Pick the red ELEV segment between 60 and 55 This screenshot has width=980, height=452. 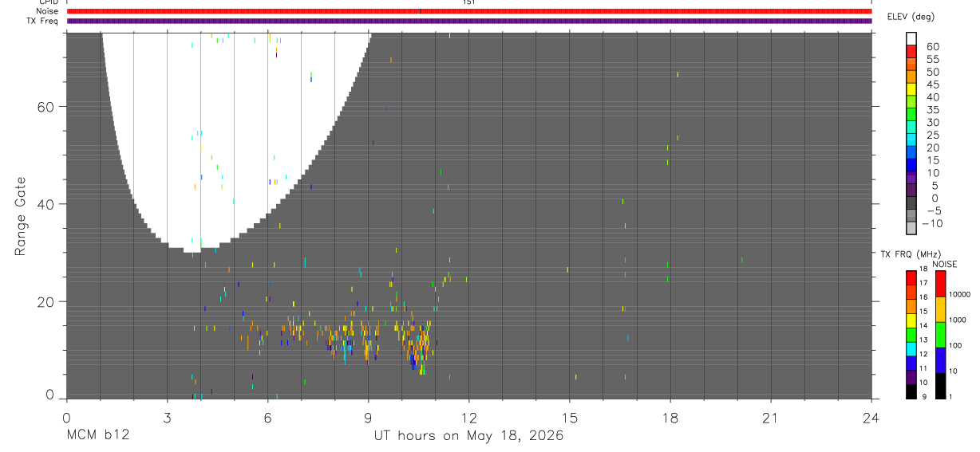click(911, 50)
